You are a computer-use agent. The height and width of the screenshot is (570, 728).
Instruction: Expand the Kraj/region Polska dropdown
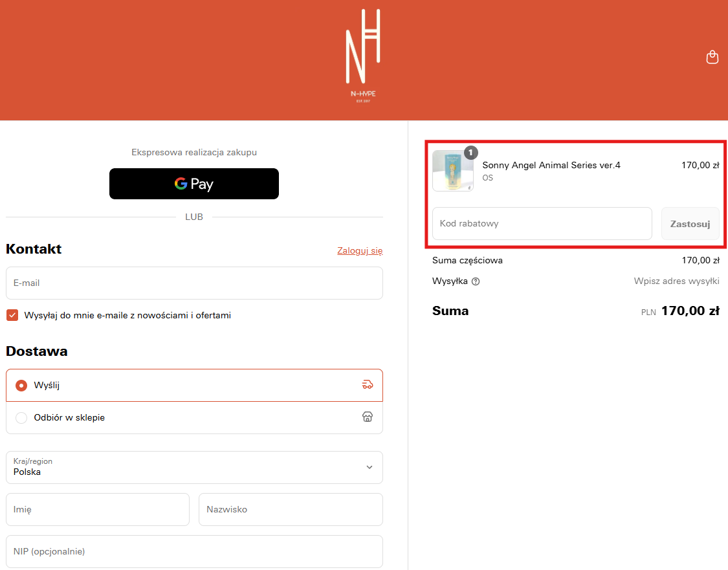pos(194,467)
